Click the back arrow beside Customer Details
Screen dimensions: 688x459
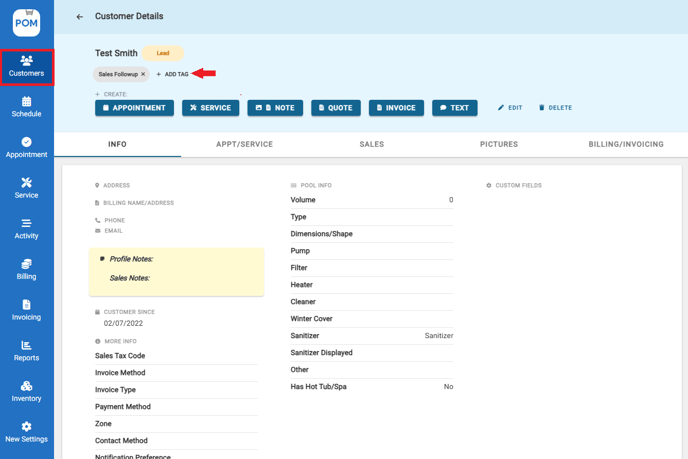point(80,17)
